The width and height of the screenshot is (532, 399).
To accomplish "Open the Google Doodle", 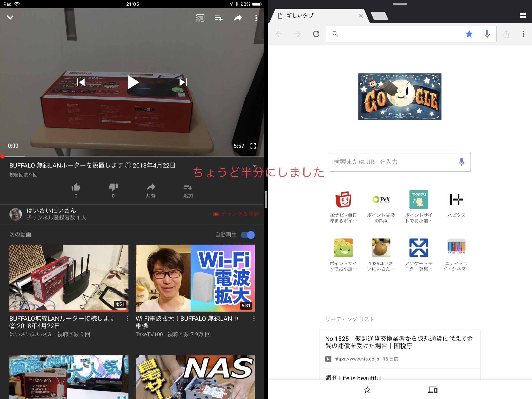I will click(400, 97).
